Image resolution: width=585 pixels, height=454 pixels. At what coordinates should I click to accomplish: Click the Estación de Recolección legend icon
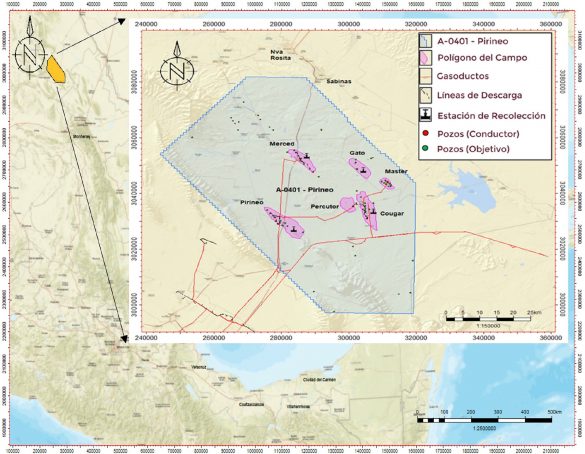click(425, 115)
